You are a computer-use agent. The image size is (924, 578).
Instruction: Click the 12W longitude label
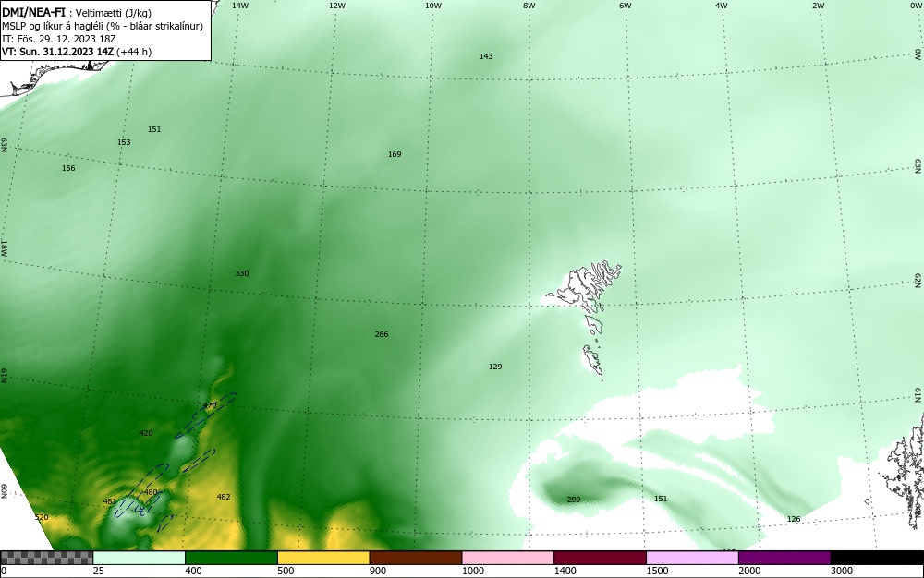(x=336, y=6)
